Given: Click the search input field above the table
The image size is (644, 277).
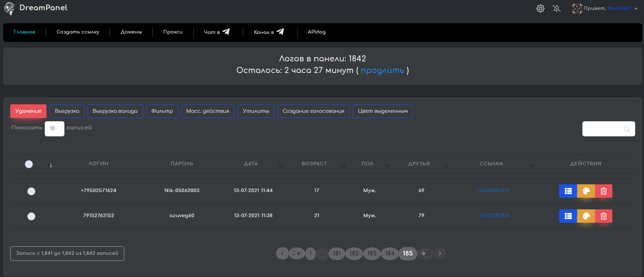Looking at the screenshot, I should (604, 129).
